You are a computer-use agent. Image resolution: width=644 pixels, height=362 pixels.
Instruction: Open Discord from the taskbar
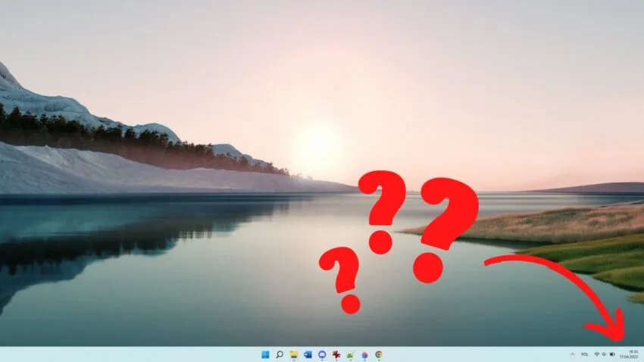322,354
